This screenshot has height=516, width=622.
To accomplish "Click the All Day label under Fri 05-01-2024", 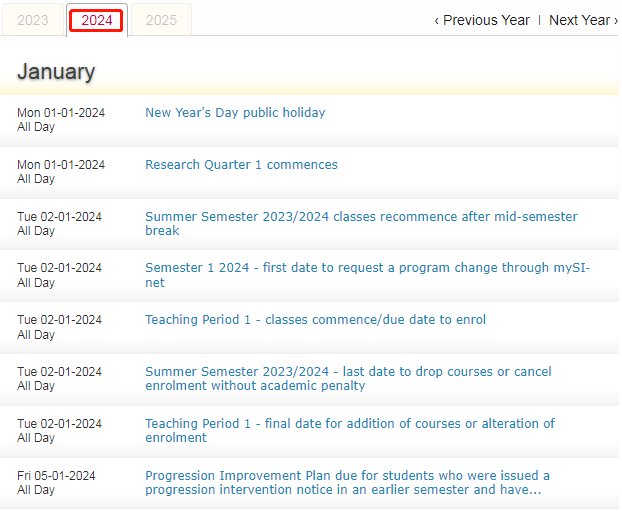I will 36,490.
